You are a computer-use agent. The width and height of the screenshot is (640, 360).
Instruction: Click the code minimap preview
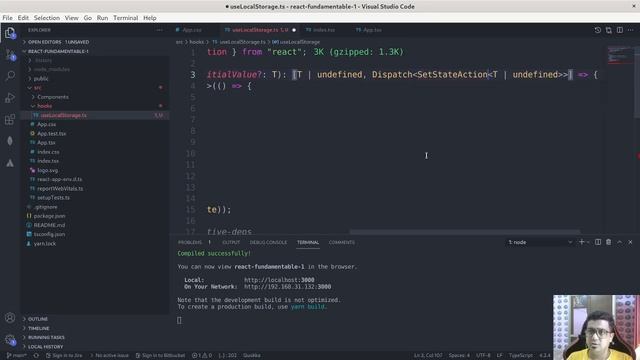pos(619,55)
